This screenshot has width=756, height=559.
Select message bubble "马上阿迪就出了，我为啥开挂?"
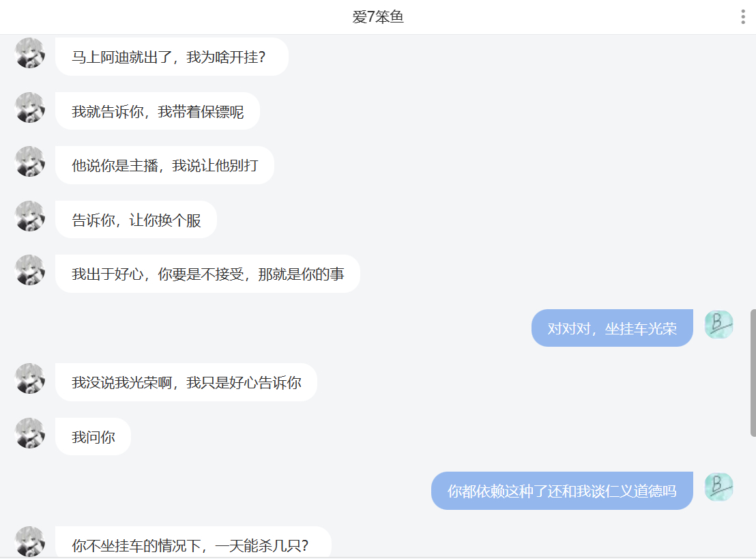pyautogui.click(x=172, y=57)
